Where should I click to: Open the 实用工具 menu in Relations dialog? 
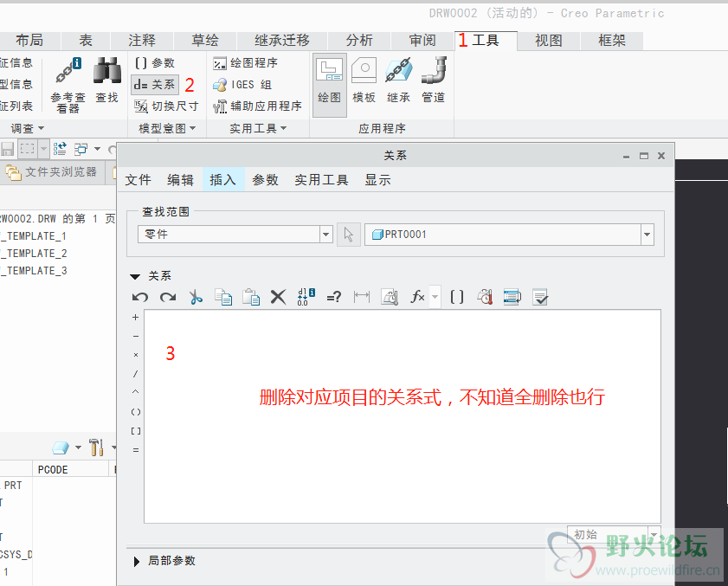[321, 180]
